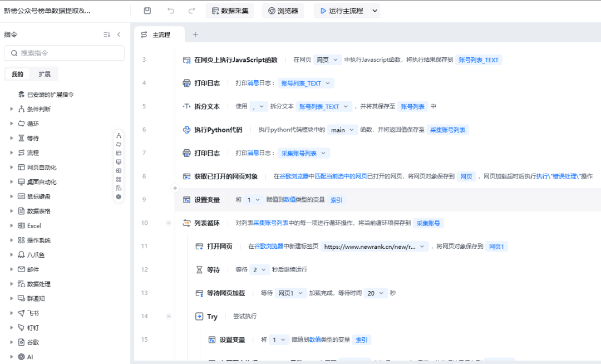The image size is (601, 364).
Task: Click the 八爪鱼 category icon
Action: coord(22,254)
